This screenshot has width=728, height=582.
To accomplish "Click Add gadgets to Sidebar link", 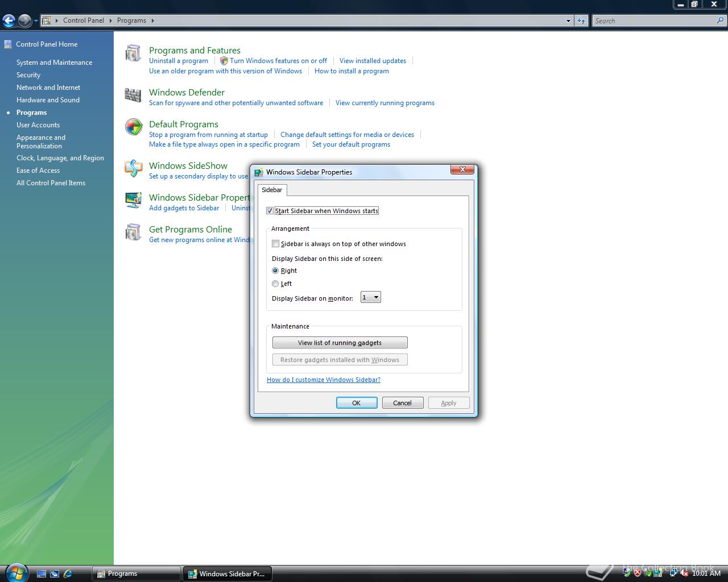I will coord(184,208).
